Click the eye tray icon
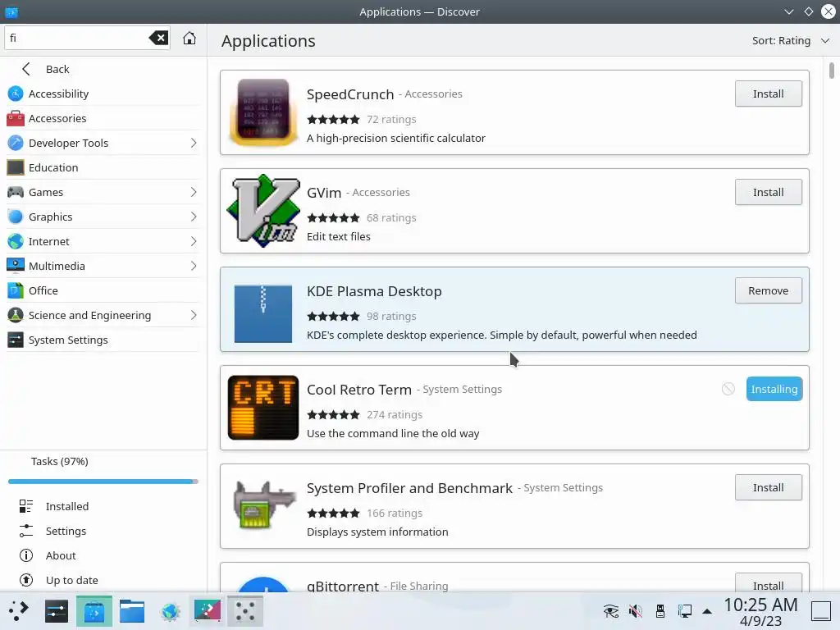Screen dimensions: 840x630 (610, 610)
